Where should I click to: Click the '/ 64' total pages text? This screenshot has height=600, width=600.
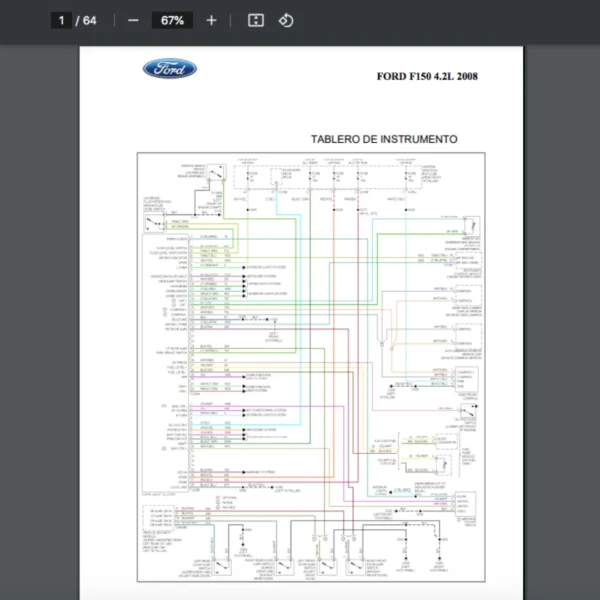(86, 20)
